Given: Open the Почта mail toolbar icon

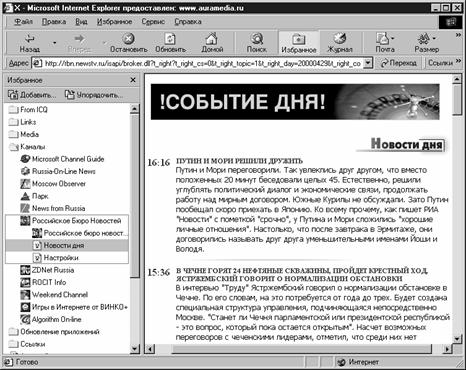Looking at the screenshot, I should pyautogui.click(x=383, y=39).
